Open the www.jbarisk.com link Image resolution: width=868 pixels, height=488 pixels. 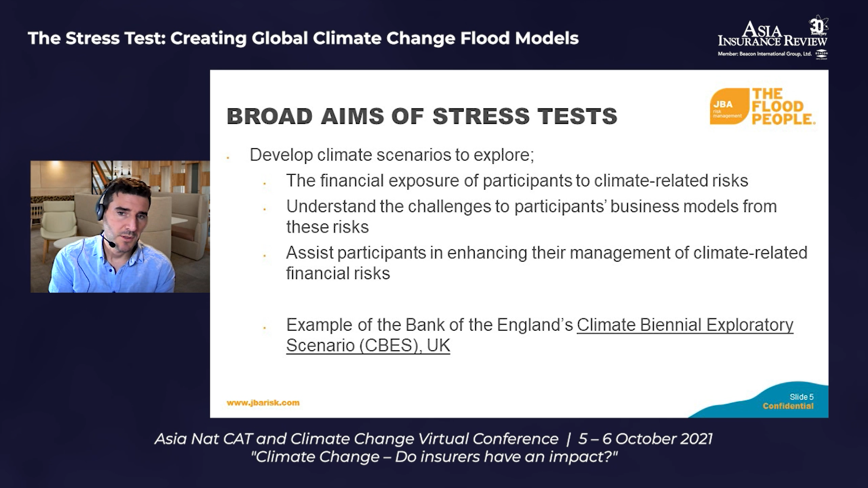tap(263, 403)
